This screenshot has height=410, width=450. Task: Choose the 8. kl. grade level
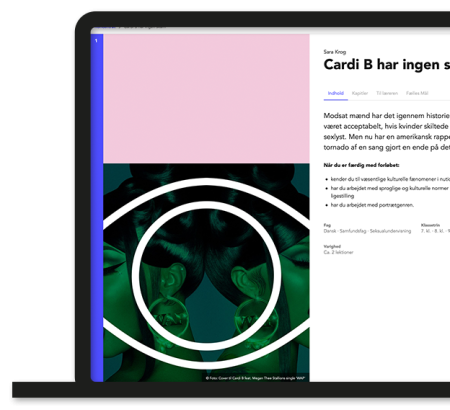pyautogui.click(x=438, y=231)
